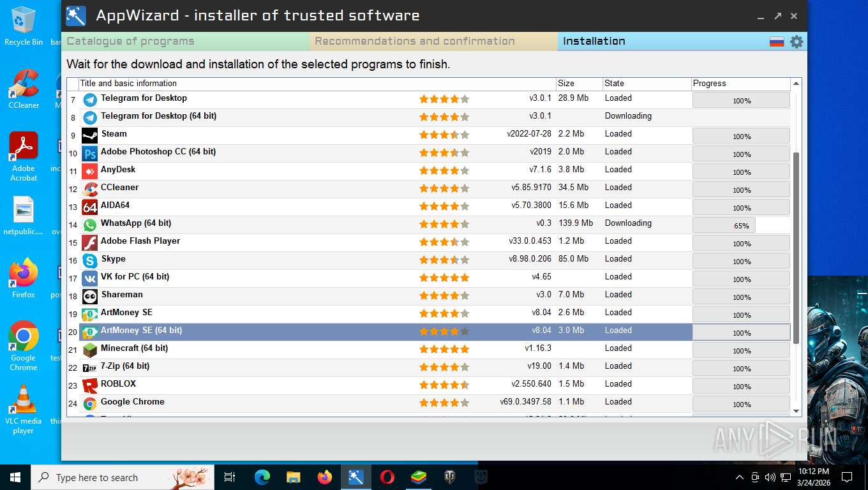Click the VK for PC icon
Image resolution: width=868 pixels, height=490 pixels.
pos(90,278)
